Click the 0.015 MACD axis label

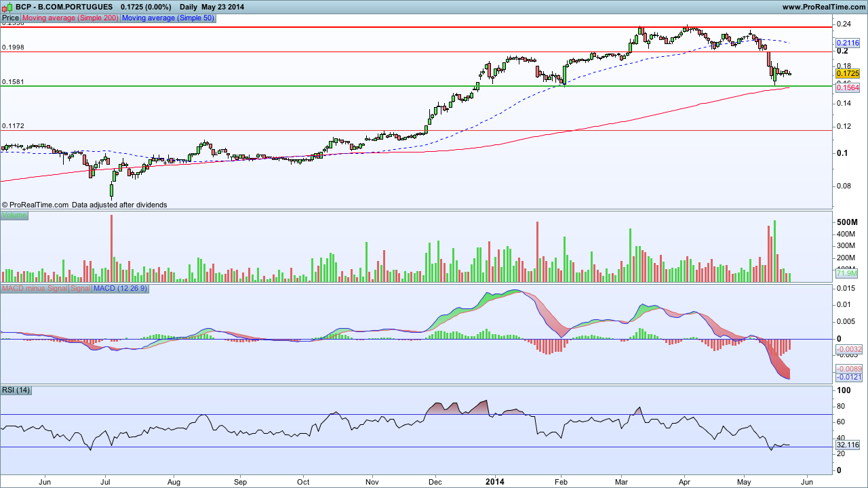point(847,289)
